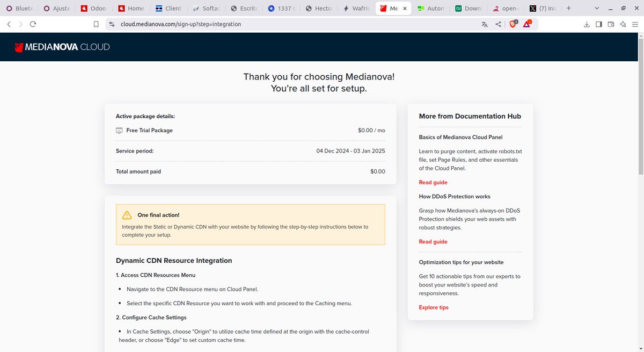Image resolution: width=644 pixels, height=352 pixels.
Task: Click the '$0.00 / mo' price
Action: (x=371, y=131)
